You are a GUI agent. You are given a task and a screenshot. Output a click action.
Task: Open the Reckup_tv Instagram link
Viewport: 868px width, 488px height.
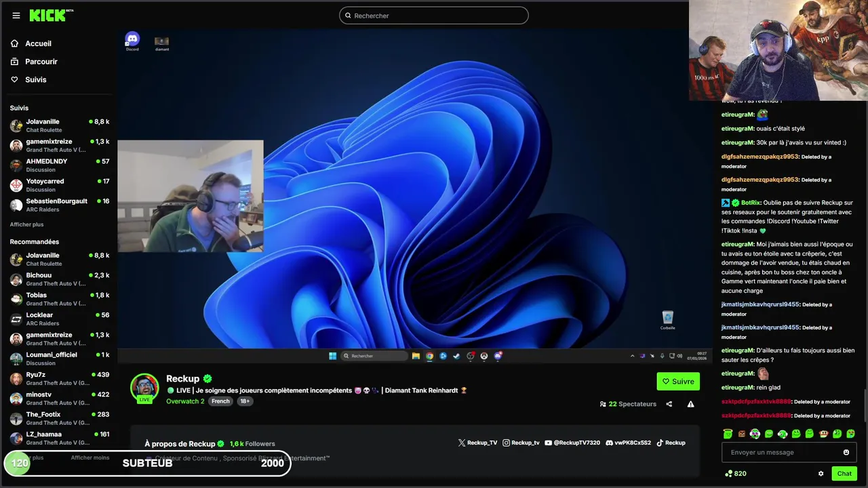(x=521, y=443)
